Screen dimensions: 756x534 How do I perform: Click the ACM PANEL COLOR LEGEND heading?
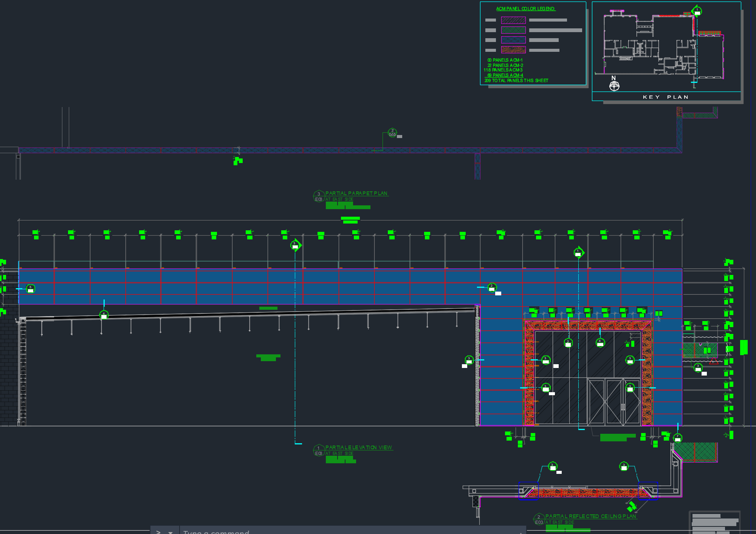(525, 9)
